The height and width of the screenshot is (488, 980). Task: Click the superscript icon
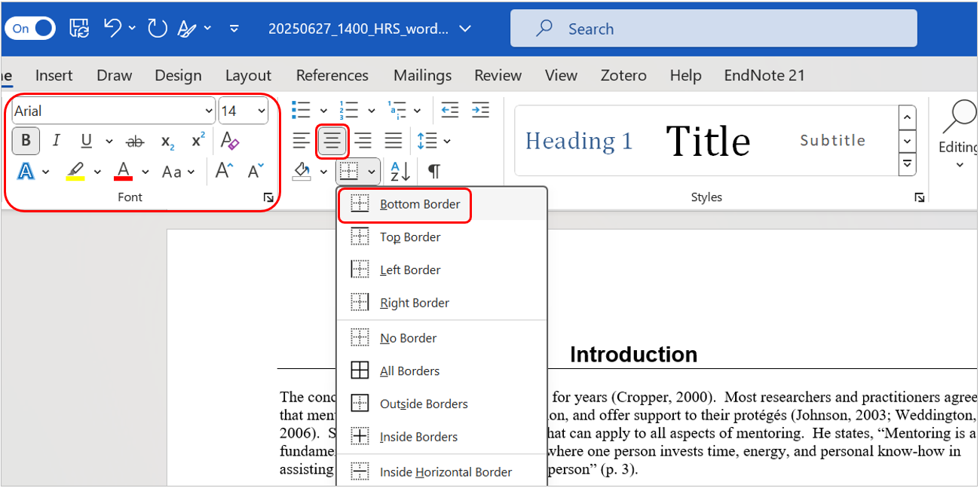[198, 141]
